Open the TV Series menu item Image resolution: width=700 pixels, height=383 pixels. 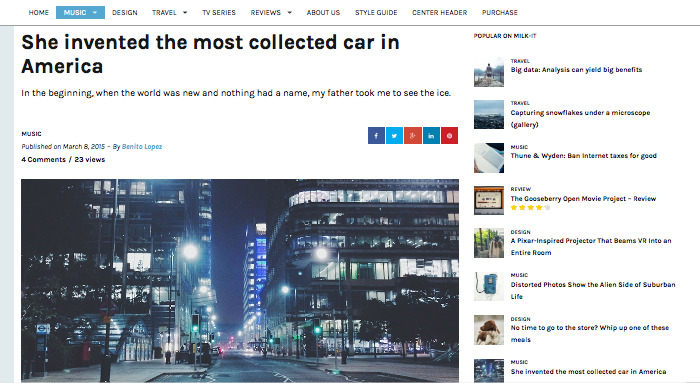pyautogui.click(x=219, y=12)
